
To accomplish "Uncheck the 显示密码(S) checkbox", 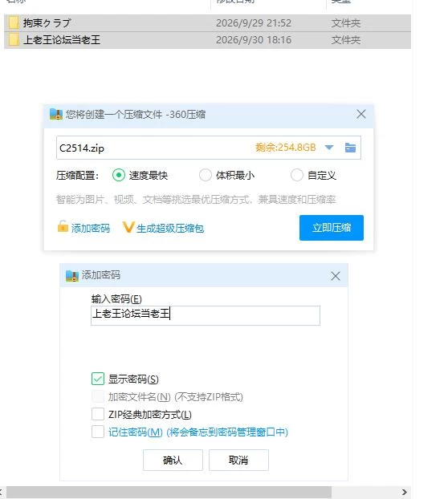I will (98, 379).
